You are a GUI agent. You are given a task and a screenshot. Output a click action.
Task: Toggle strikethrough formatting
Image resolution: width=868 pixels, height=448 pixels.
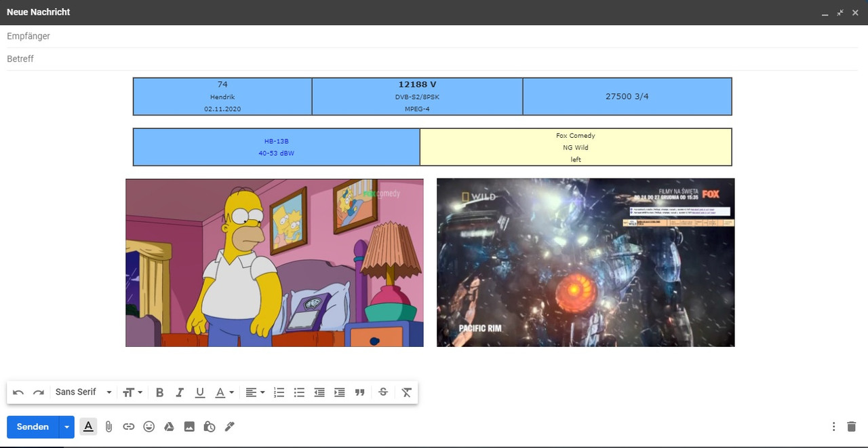(383, 392)
